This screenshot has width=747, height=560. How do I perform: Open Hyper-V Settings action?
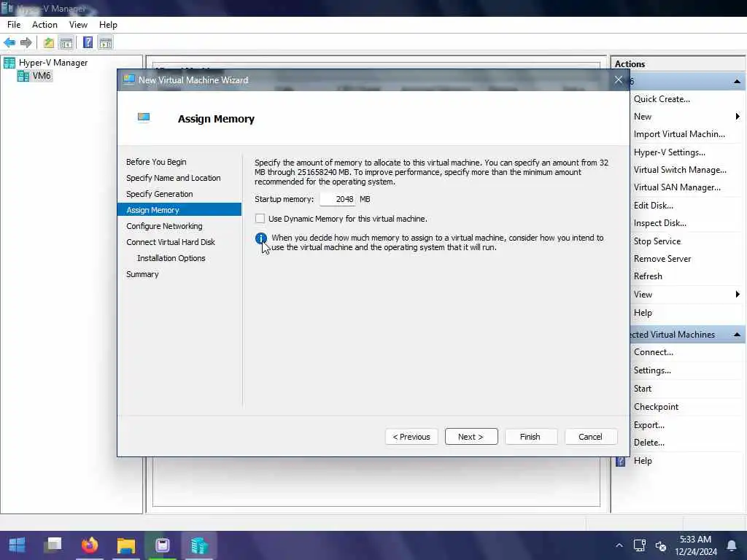coord(670,152)
